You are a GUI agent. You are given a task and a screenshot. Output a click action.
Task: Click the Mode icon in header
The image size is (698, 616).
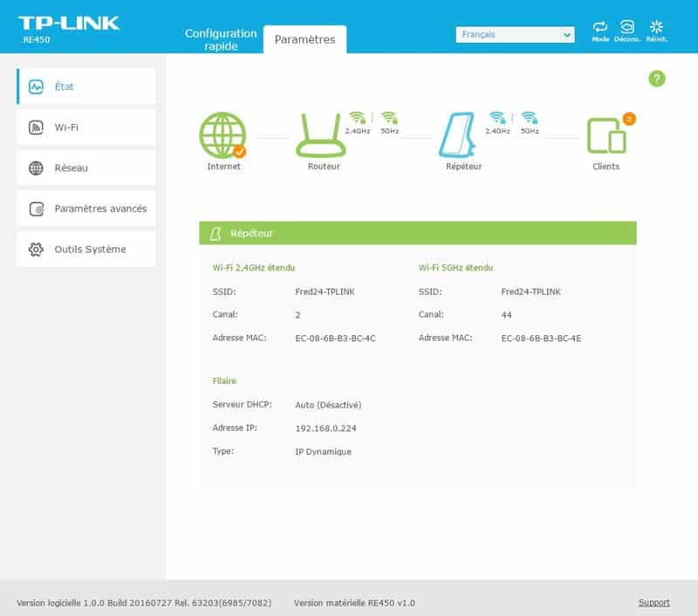point(600,28)
